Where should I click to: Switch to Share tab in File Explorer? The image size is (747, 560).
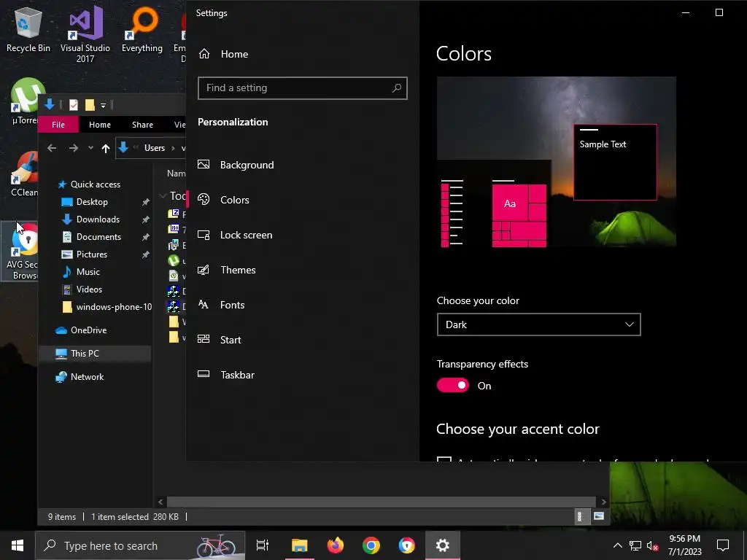point(142,125)
